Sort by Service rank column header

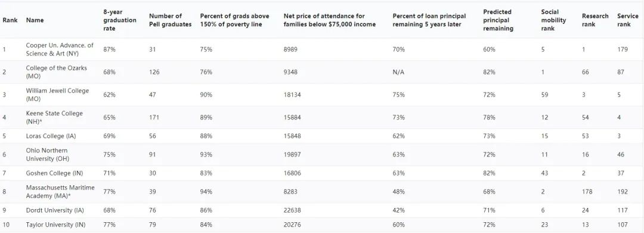[627, 20]
